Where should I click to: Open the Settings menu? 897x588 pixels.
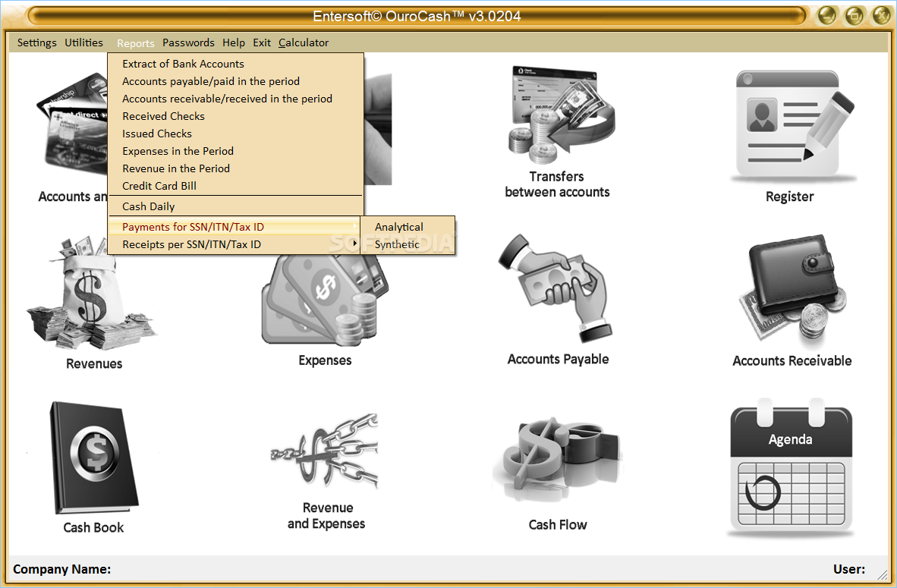click(x=36, y=42)
